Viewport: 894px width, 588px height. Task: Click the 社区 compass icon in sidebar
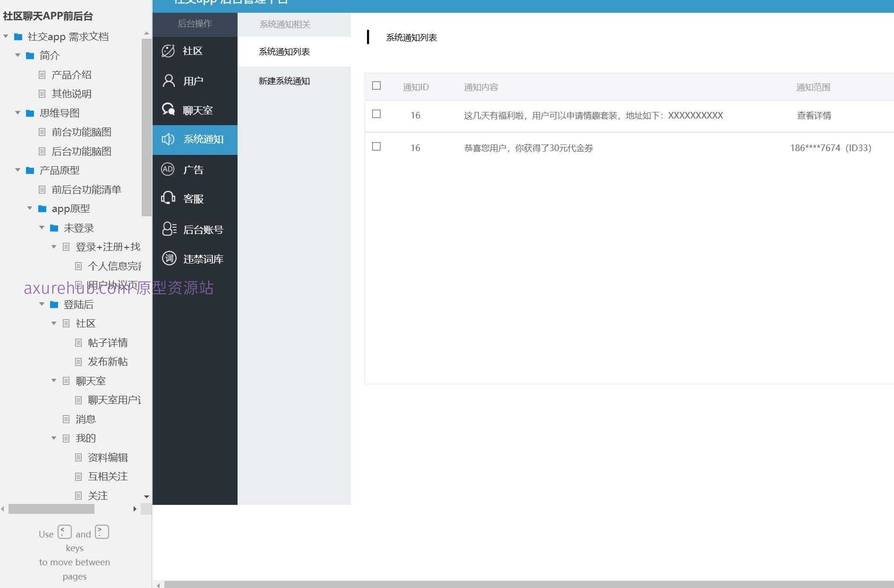pyautogui.click(x=168, y=51)
